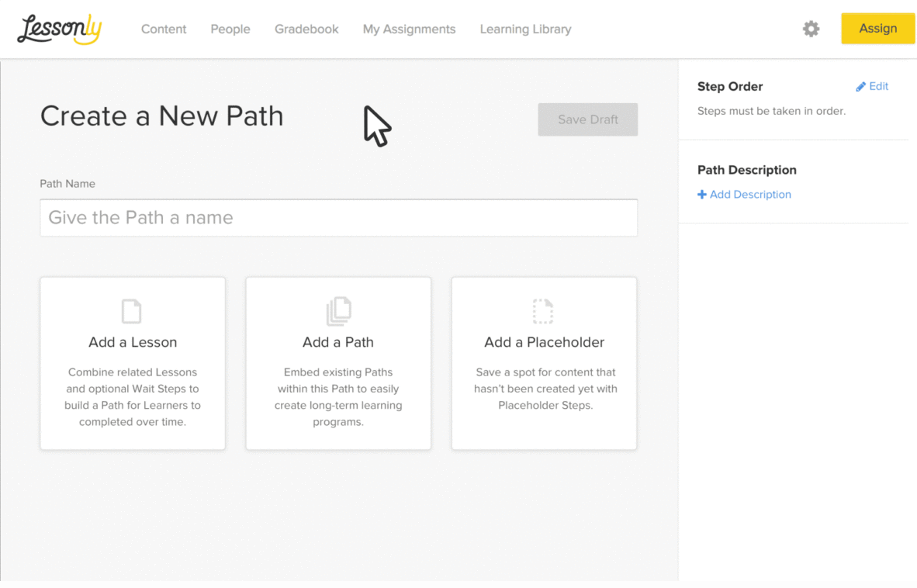Click the Edit link for Step Order
This screenshot has height=588, width=917.
point(878,86)
